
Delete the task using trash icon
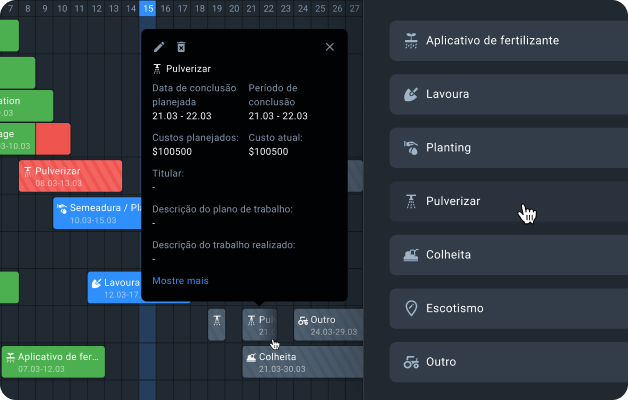click(181, 47)
